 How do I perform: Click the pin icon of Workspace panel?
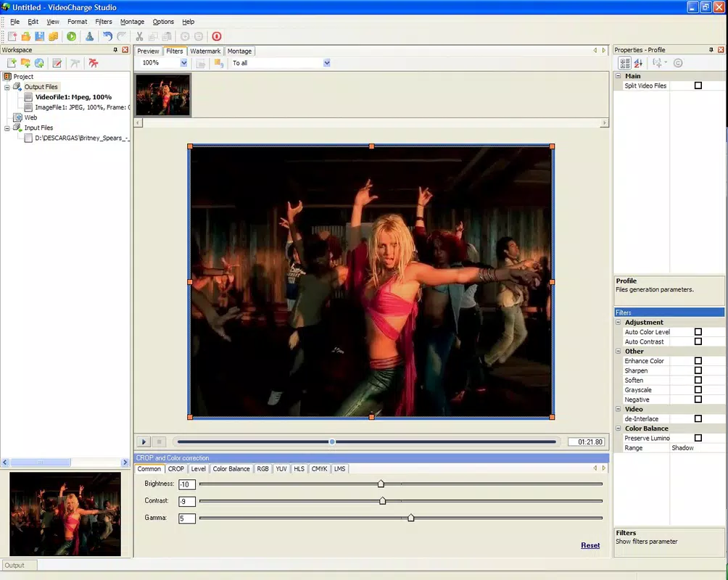click(x=115, y=50)
